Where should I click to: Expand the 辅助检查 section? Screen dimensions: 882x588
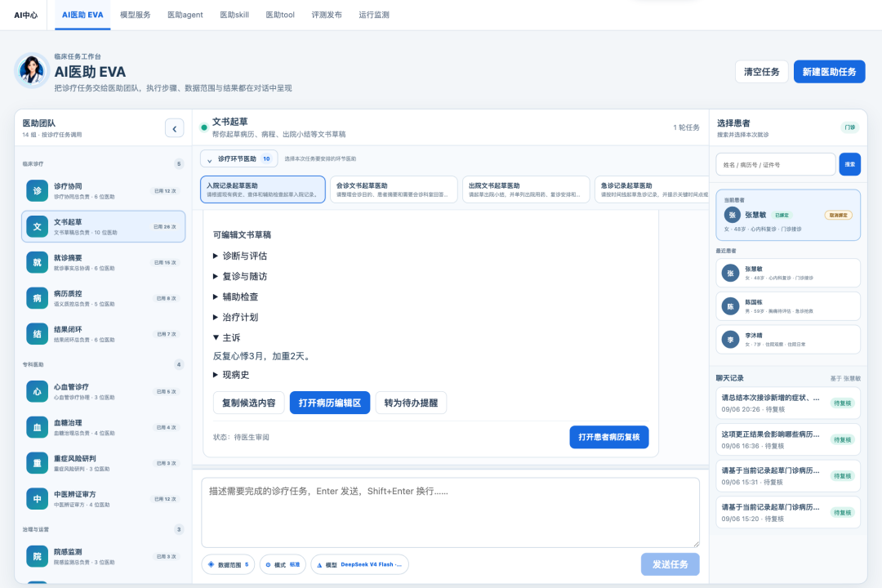[236, 296]
